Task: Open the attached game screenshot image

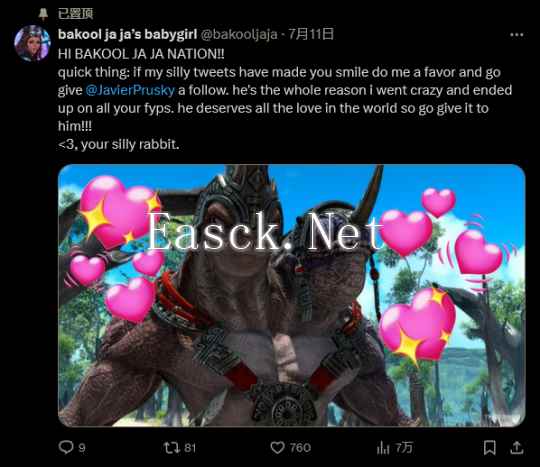Action: [x=291, y=295]
